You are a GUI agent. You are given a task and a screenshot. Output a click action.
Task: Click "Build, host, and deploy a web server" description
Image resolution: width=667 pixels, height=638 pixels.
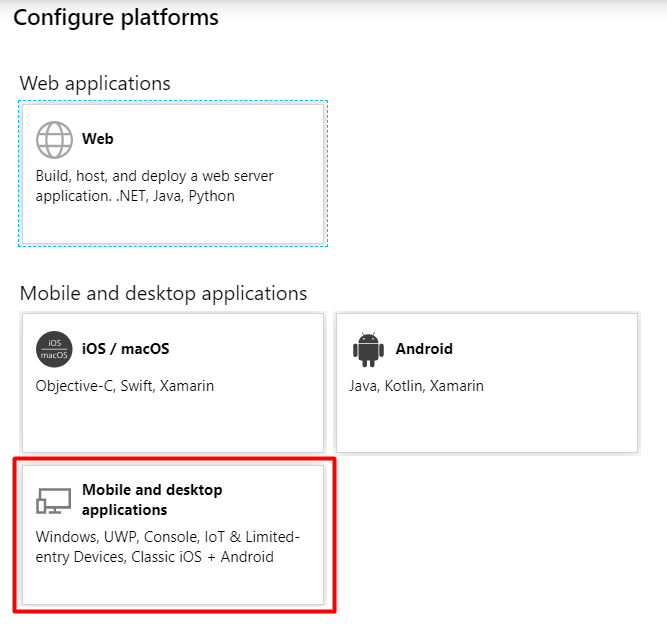point(154,176)
